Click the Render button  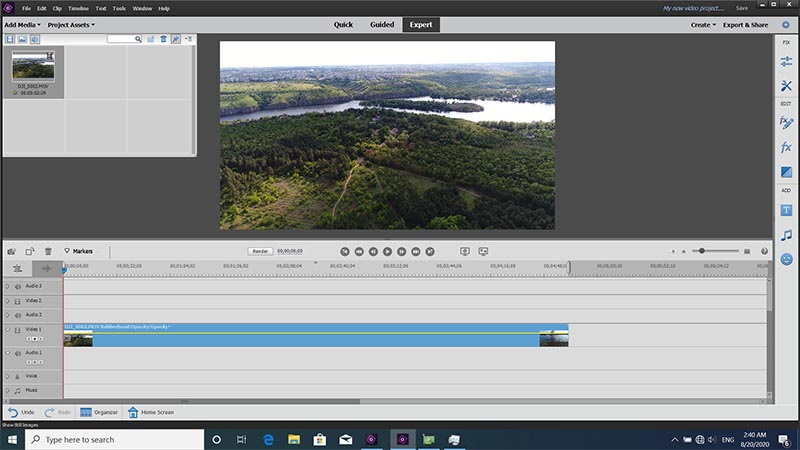[260, 251]
